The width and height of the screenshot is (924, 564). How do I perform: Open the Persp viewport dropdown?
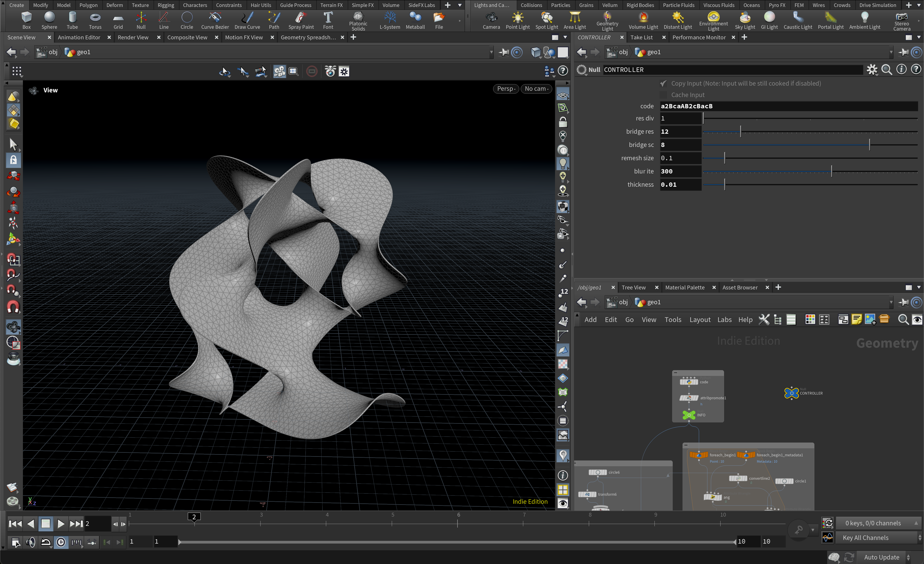coord(506,89)
